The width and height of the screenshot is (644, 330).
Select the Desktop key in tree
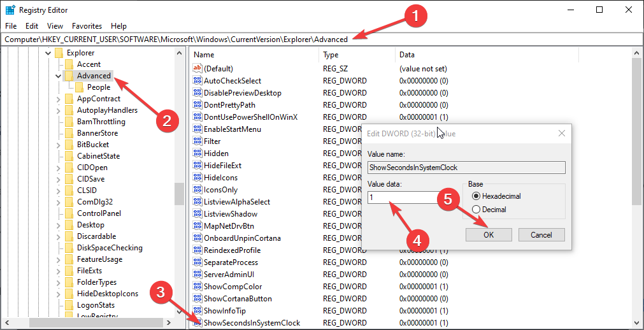pyautogui.click(x=90, y=225)
